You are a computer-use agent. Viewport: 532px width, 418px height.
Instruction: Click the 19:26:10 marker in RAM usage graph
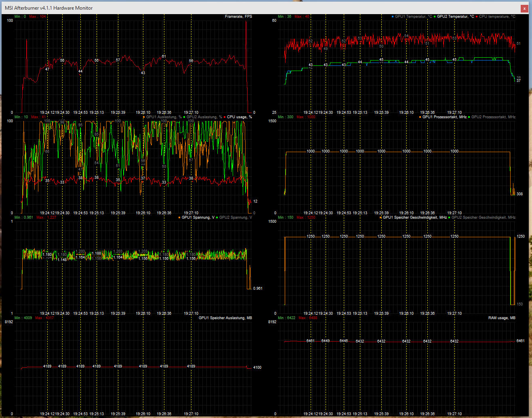pos(406,414)
